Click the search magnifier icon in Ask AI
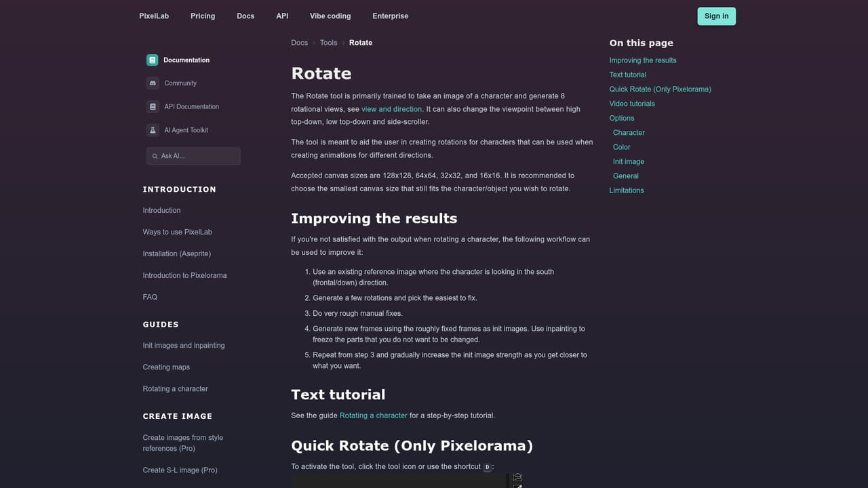Screen dimensions: 868x488 tap(154, 157)
